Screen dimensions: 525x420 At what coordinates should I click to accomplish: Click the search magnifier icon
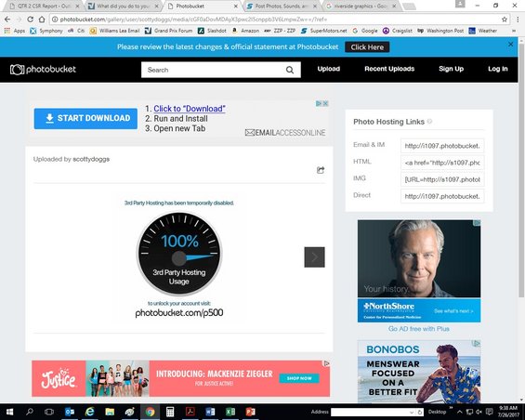tap(290, 70)
